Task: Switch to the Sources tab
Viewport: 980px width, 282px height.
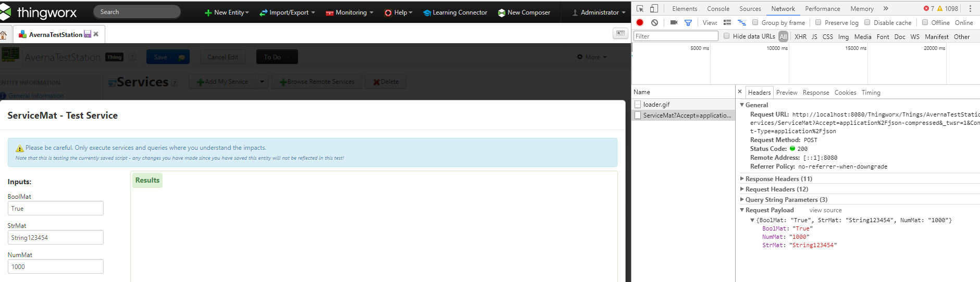Action: pyautogui.click(x=750, y=9)
